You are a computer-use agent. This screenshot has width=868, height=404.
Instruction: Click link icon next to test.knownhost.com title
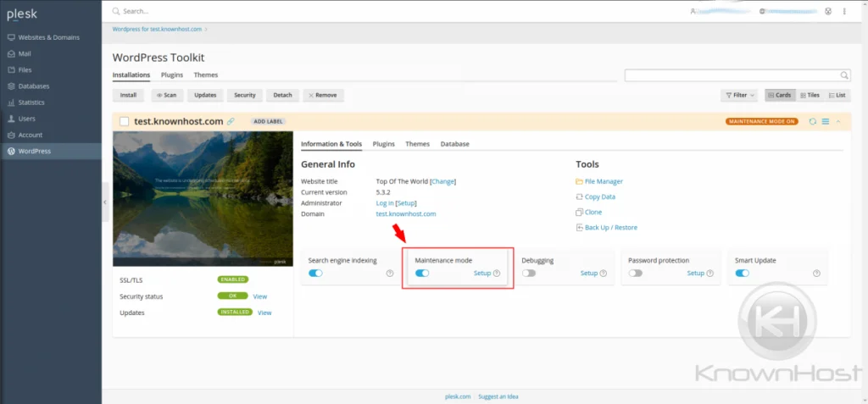coord(231,122)
